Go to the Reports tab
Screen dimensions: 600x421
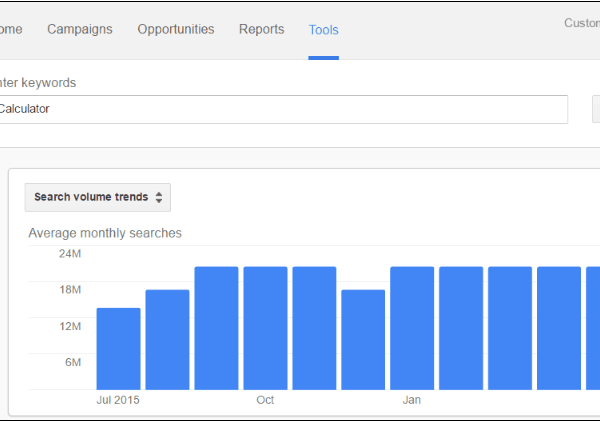[x=261, y=29]
